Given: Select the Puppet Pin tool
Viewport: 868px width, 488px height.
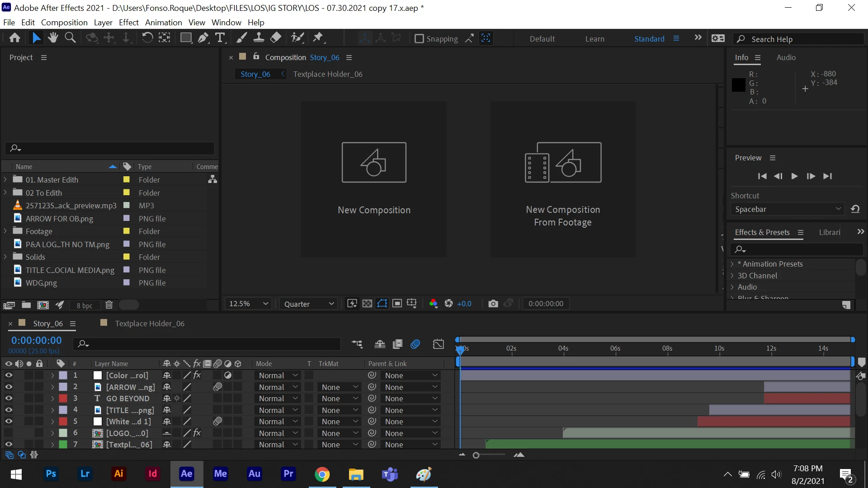Looking at the screenshot, I should tap(318, 38).
